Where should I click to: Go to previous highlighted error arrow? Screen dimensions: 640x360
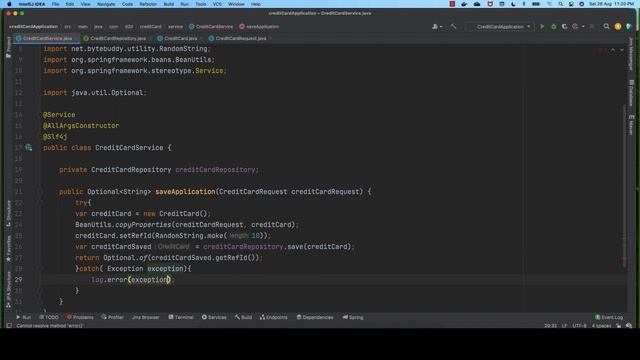pyautogui.click(x=613, y=50)
